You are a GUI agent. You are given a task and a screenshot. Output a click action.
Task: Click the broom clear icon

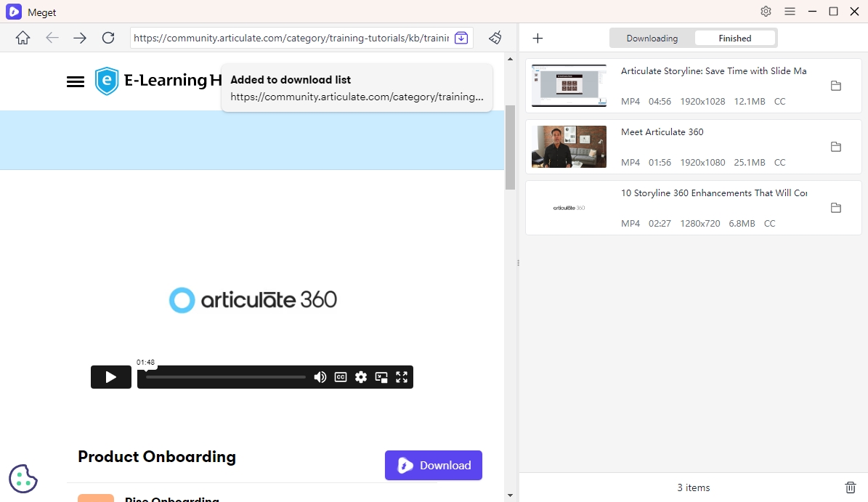495,38
